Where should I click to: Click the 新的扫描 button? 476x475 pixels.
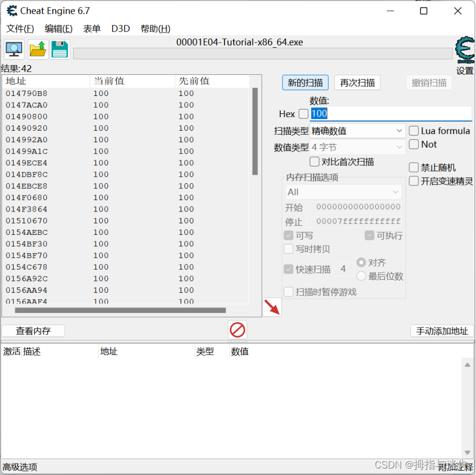(305, 82)
